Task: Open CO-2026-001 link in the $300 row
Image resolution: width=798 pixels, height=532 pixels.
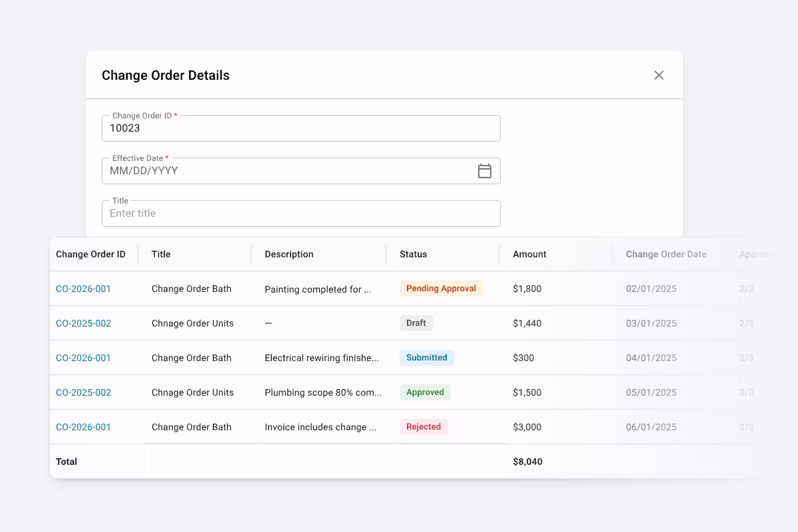Action: (83, 358)
